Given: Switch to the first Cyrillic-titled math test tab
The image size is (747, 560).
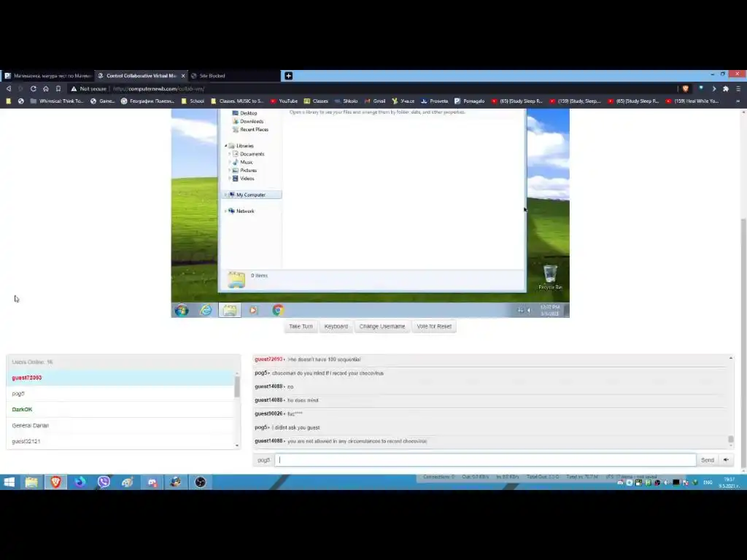Looking at the screenshot, I should tap(47, 76).
